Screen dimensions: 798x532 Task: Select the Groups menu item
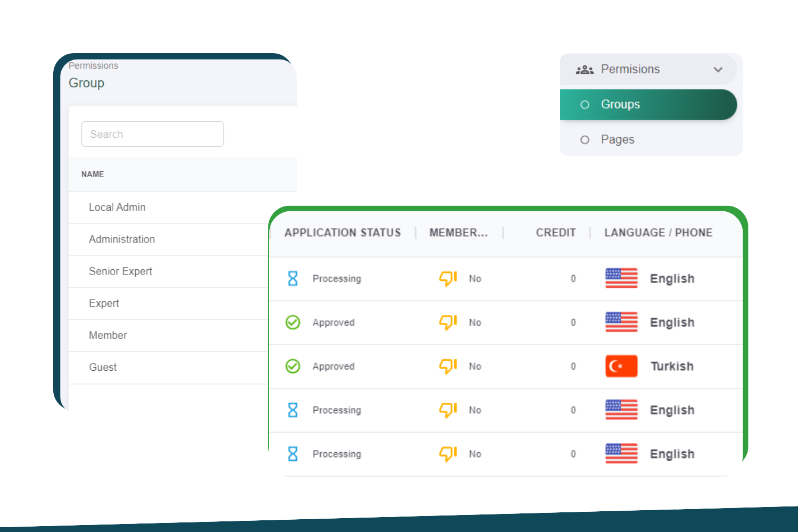[x=649, y=105]
